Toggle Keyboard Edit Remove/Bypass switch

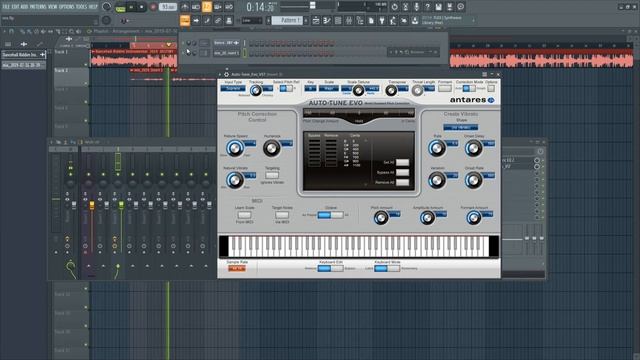[x=331, y=269]
